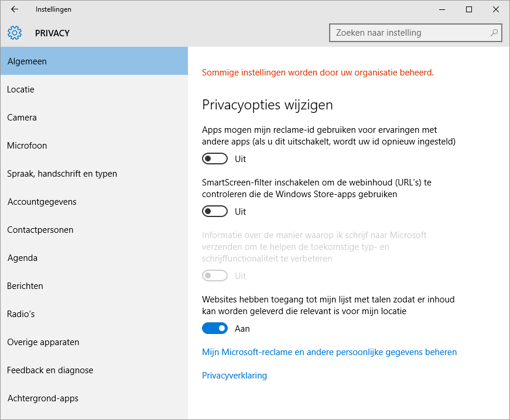Select Contactpersonen in the sidebar
Screen dimensions: 510x420
point(40,229)
